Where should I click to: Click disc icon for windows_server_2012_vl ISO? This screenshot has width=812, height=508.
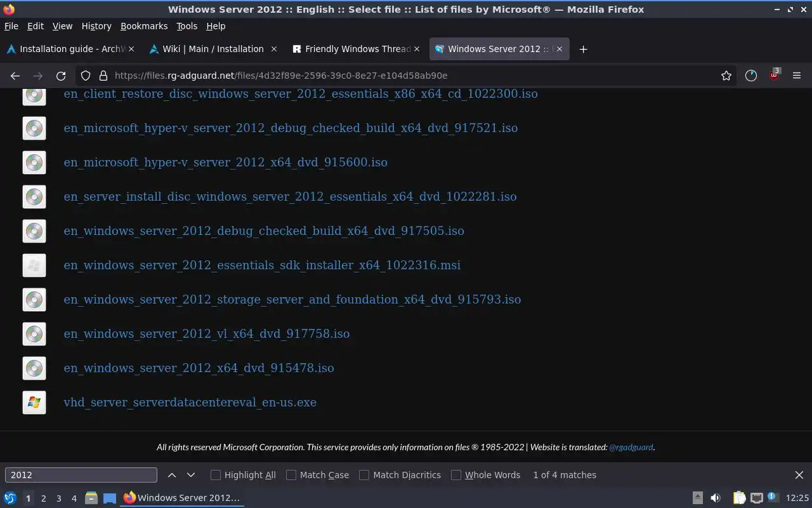tap(34, 334)
